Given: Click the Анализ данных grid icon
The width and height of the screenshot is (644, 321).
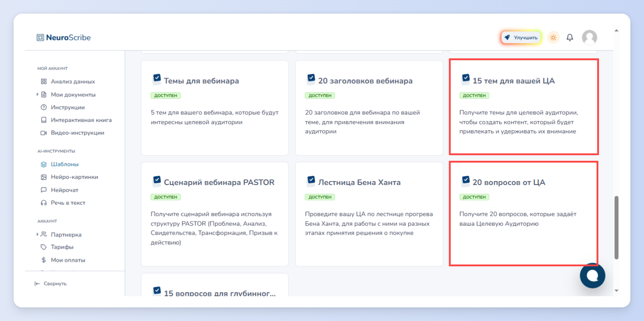Looking at the screenshot, I should [44, 82].
